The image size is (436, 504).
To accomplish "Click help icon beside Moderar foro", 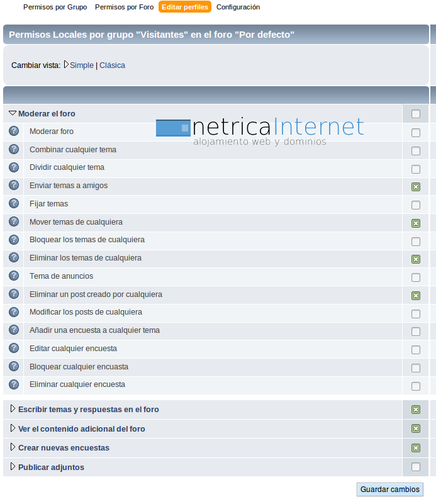I will click(x=14, y=132).
